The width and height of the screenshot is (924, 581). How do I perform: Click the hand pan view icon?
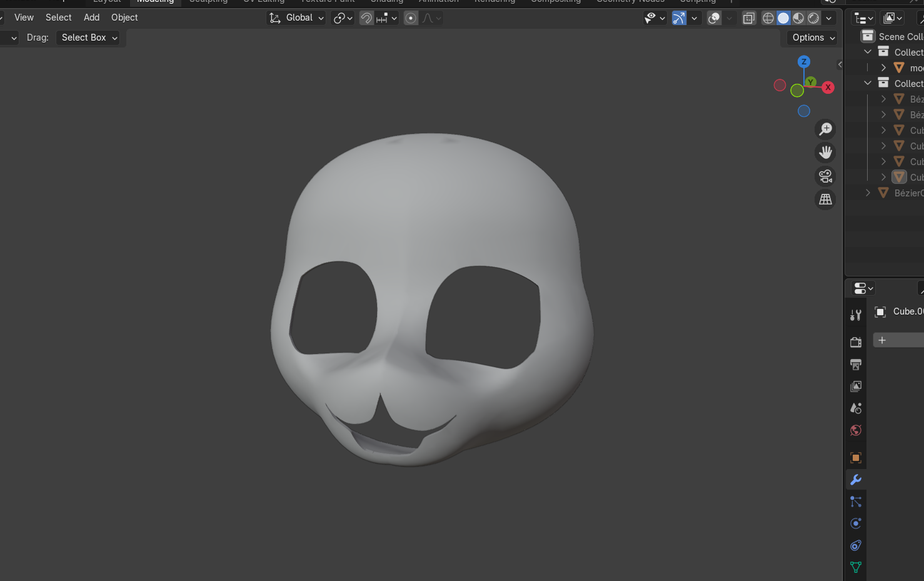tap(826, 153)
